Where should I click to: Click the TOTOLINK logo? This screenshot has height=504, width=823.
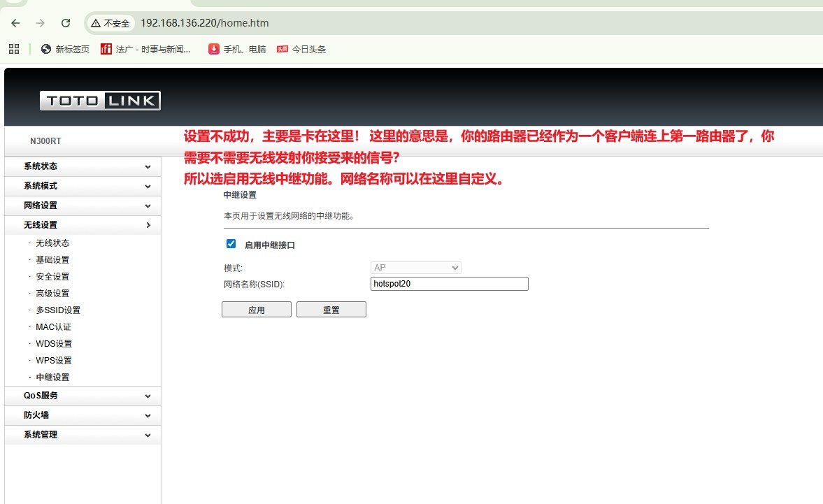click(x=100, y=101)
